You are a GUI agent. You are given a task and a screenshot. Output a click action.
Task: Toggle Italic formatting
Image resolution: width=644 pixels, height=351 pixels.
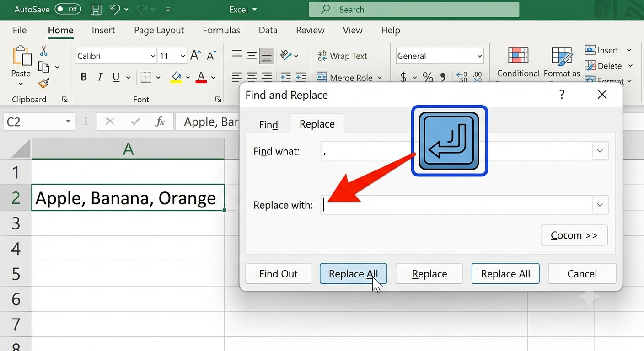pos(100,77)
